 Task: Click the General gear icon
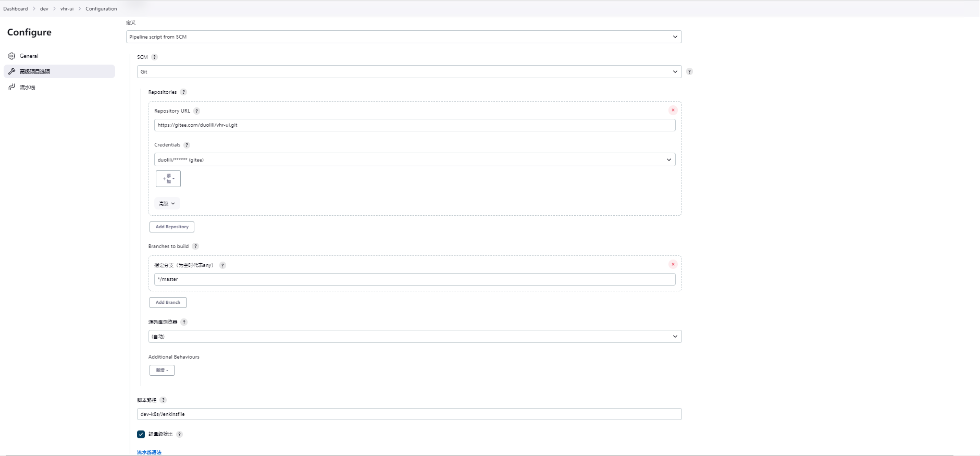point(12,56)
